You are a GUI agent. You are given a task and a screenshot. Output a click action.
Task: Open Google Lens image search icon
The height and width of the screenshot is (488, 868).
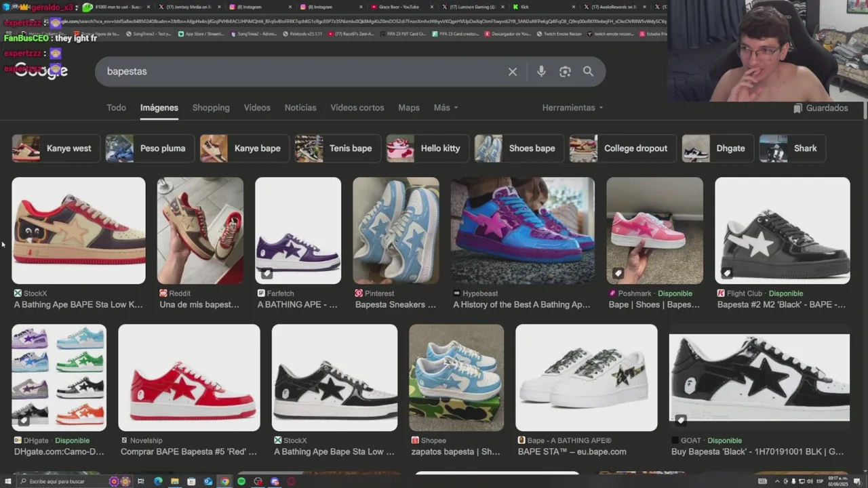(565, 72)
